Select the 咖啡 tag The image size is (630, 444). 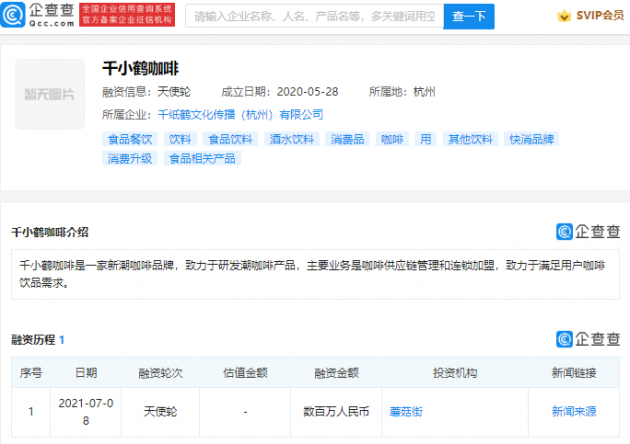coord(392,139)
